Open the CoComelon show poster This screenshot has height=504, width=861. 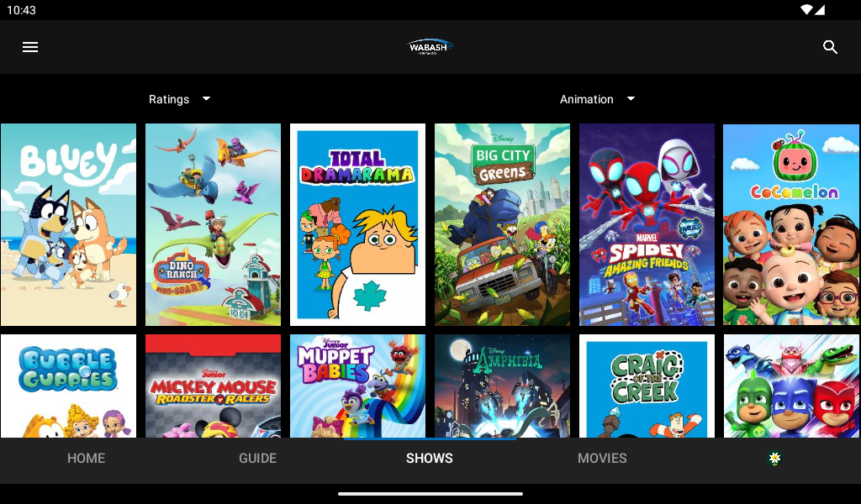[791, 225]
